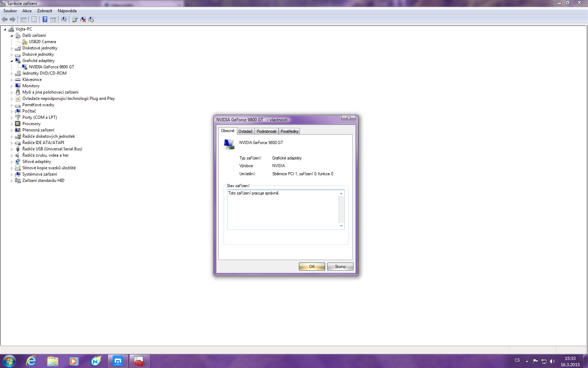Click the network tray icon
588x368 pixels.
(x=544, y=361)
